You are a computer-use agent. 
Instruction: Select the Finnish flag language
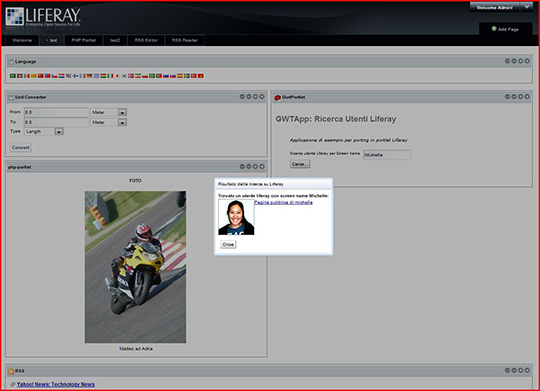tap(75, 76)
